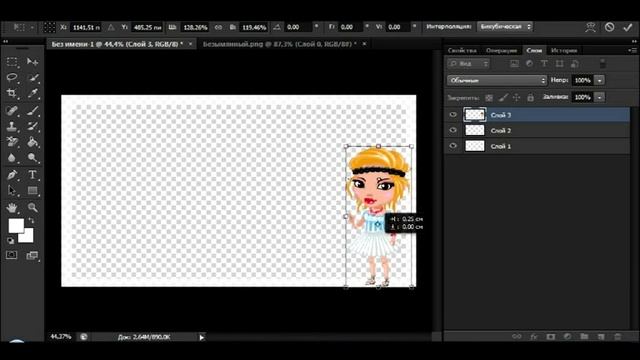Select the Hand tool

(x=12, y=208)
